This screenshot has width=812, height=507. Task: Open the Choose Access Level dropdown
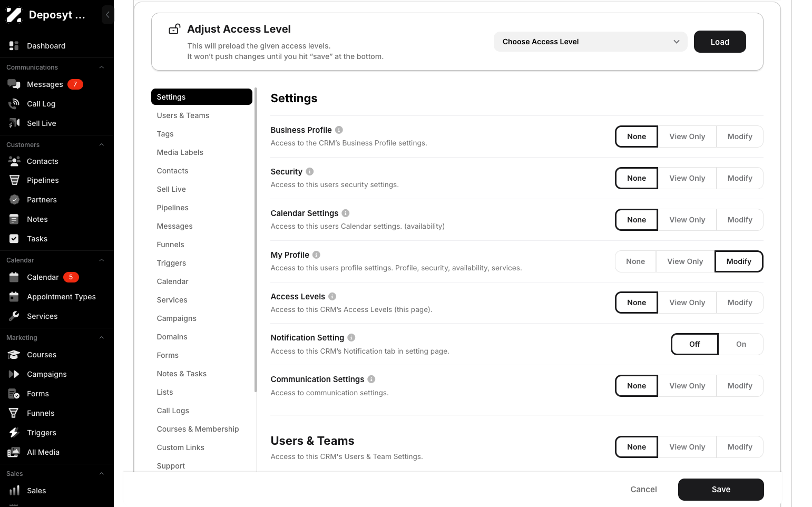590,42
